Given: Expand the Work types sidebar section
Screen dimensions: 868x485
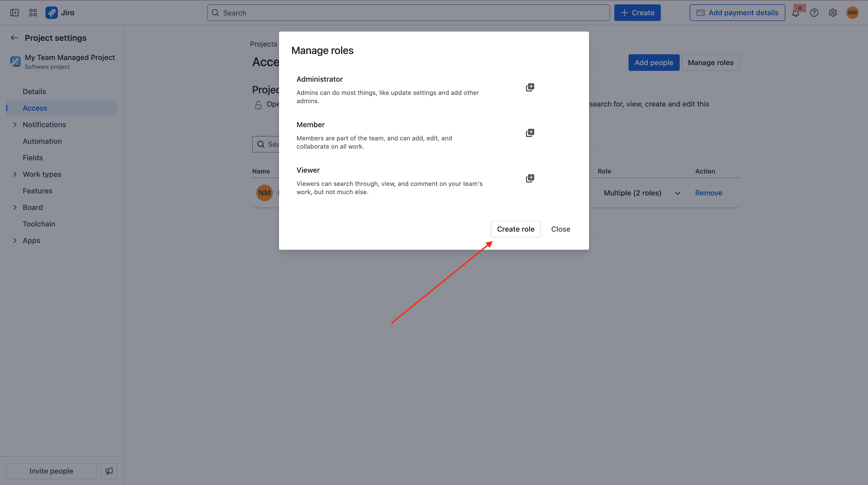Looking at the screenshot, I should pos(15,174).
